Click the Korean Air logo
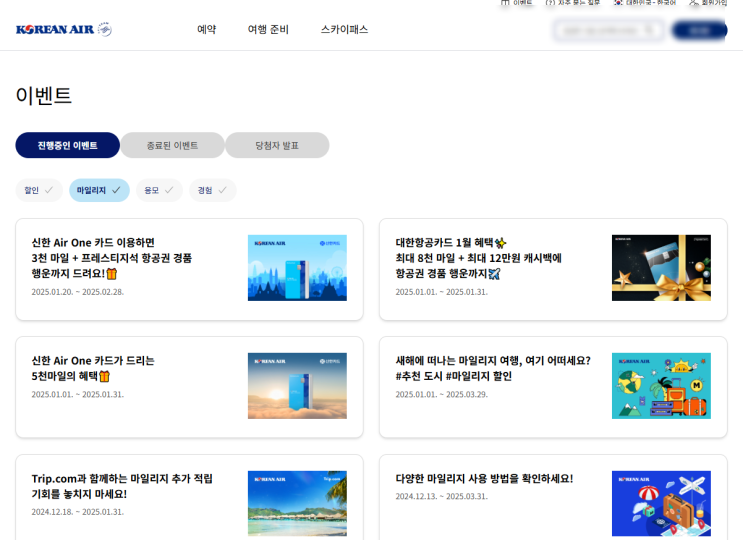The image size is (743, 540). click(64, 29)
